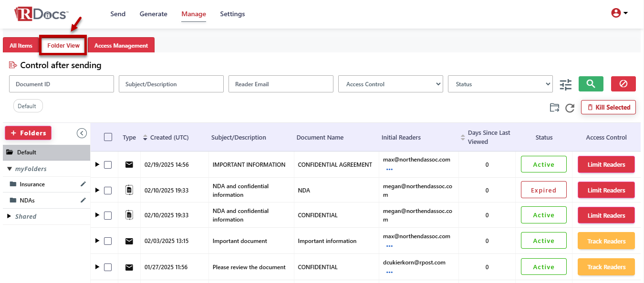Open the Access Control filter dropdown
The image size is (644, 283).
tap(391, 84)
